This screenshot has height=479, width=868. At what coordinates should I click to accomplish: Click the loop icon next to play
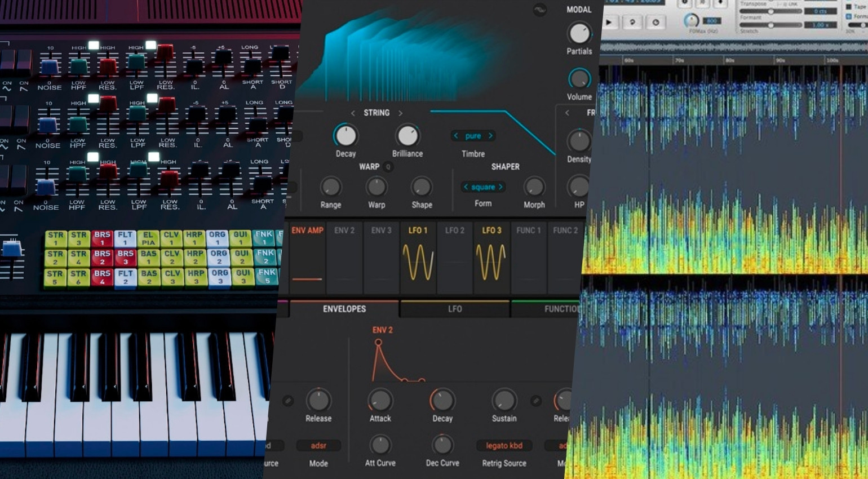click(x=634, y=21)
